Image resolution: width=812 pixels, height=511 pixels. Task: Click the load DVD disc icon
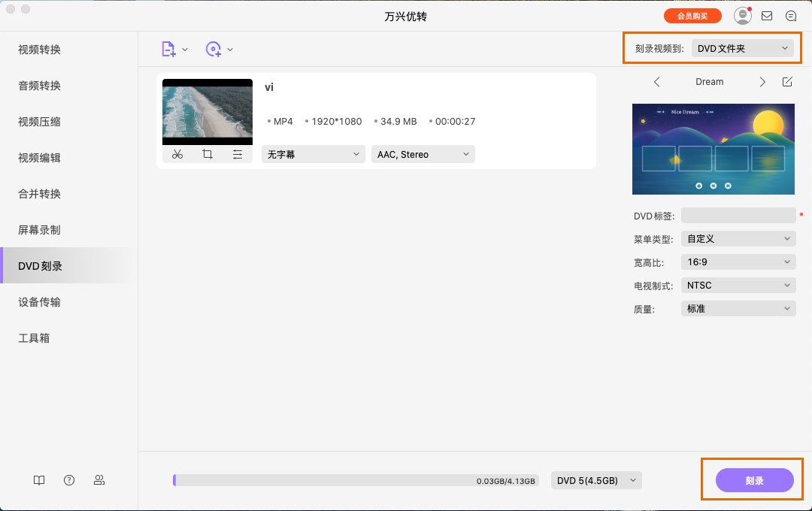click(214, 50)
